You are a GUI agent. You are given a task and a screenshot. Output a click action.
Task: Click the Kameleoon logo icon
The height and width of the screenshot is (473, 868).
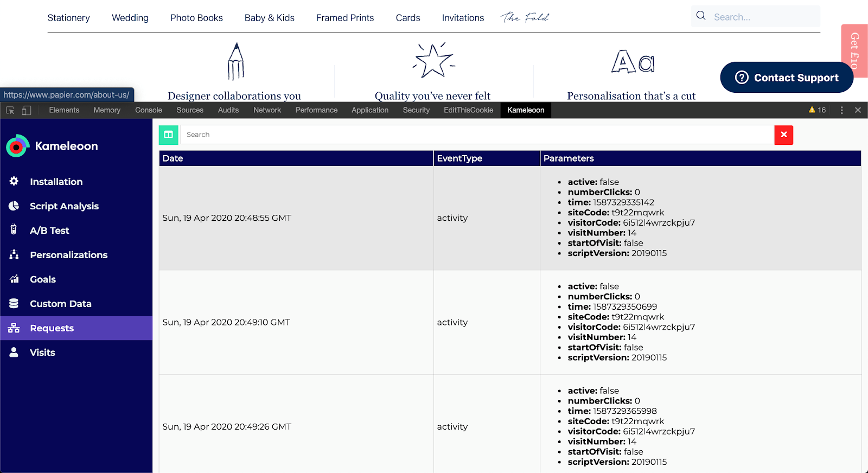(17, 146)
